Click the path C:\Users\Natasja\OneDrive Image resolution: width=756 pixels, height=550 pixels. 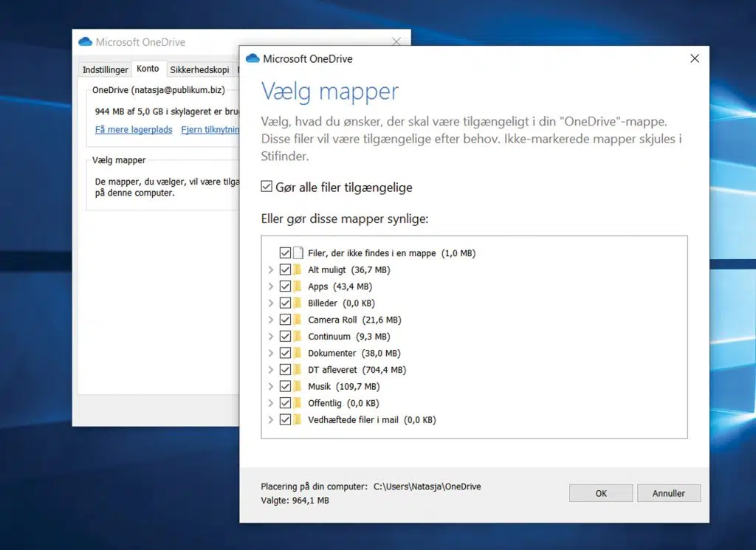click(427, 487)
